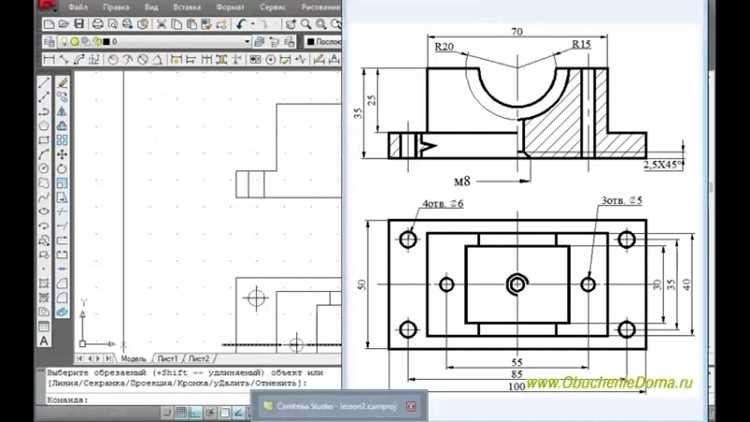Open the color control dropdown
This screenshot has height=422, width=750.
(x=323, y=42)
